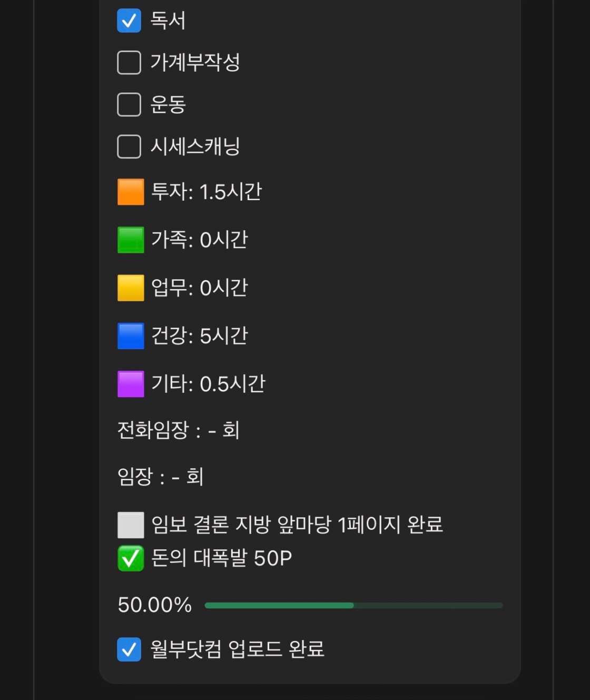Click the green checkmark beside 돈의 대폭발
The height and width of the screenshot is (700, 590).
coord(131,558)
